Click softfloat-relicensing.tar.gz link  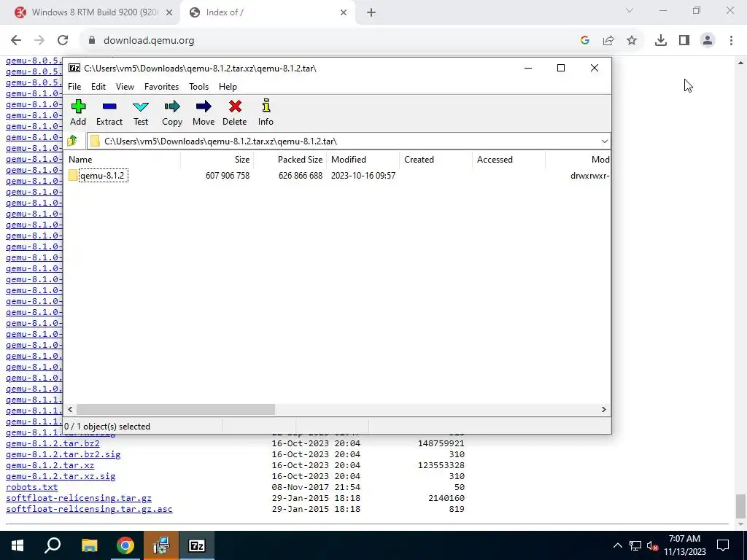[79, 498]
